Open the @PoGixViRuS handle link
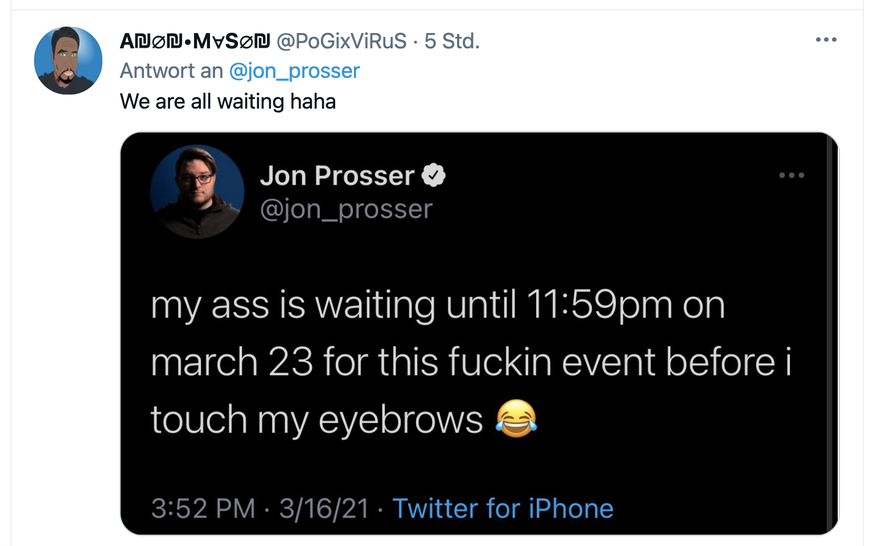Viewport: 873px width, 546px height. click(341, 41)
